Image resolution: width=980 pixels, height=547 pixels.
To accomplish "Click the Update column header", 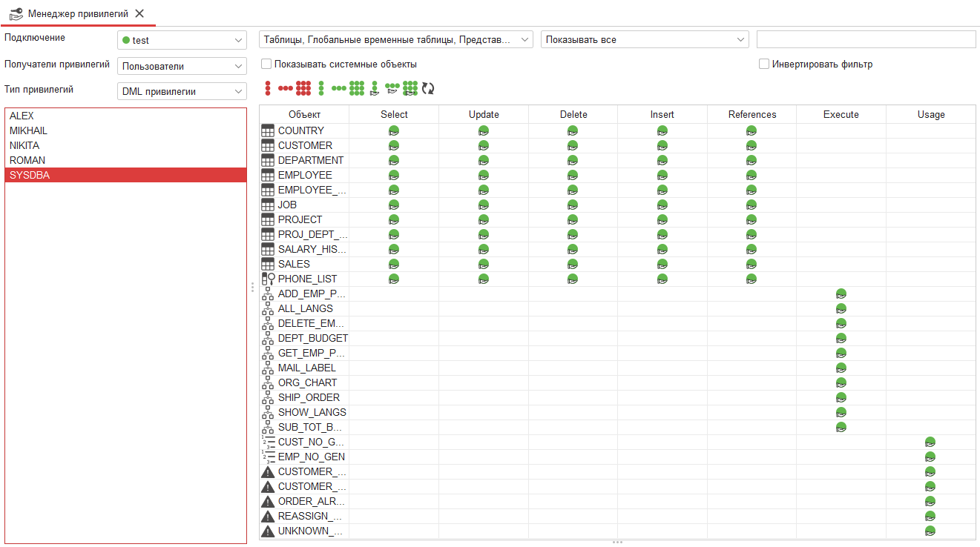I will 484,114.
